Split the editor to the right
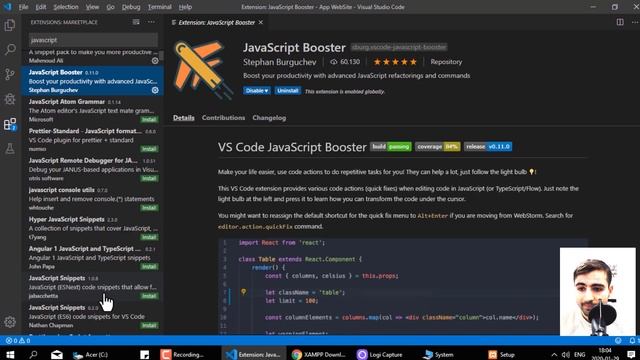This screenshot has height=360, width=640. tap(620, 22)
